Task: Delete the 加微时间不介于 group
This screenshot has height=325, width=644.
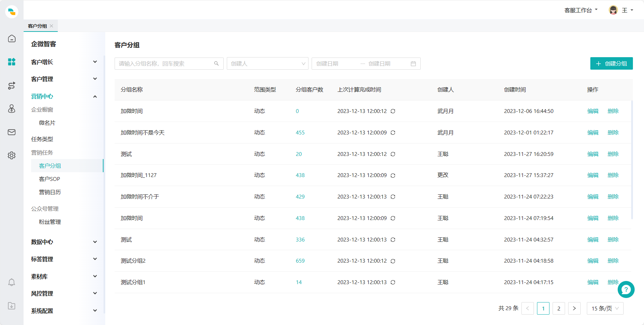Action: coord(613,197)
